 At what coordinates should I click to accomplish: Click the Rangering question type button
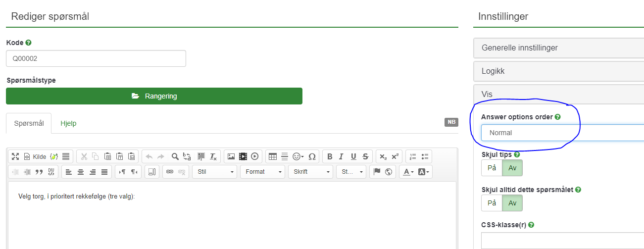(154, 96)
